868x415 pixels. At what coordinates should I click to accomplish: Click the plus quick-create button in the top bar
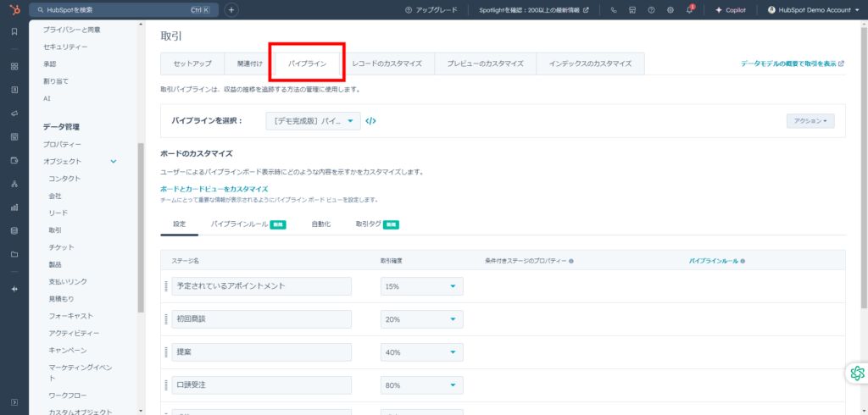pyautogui.click(x=231, y=10)
